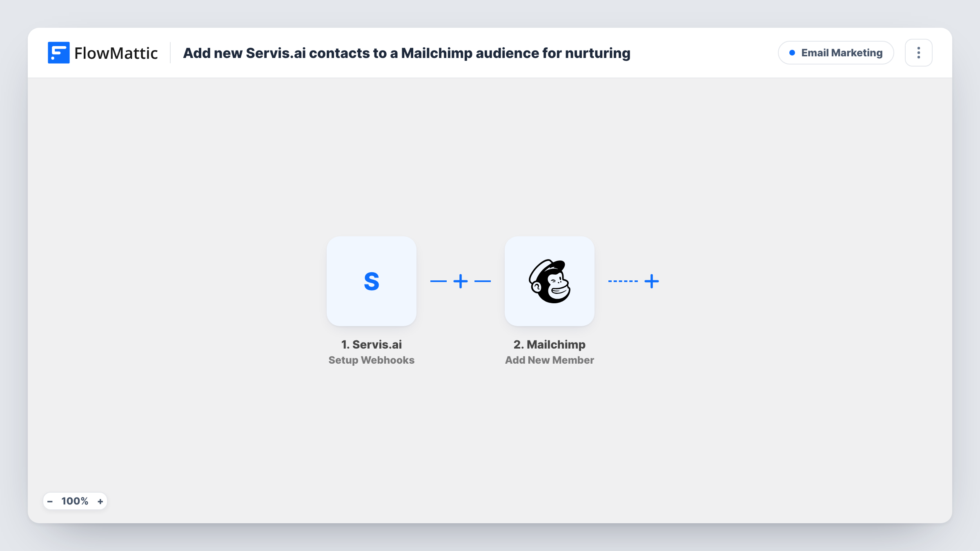
Task: Click the FlowMattic brand name text
Action: pyautogui.click(x=116, y=53)
